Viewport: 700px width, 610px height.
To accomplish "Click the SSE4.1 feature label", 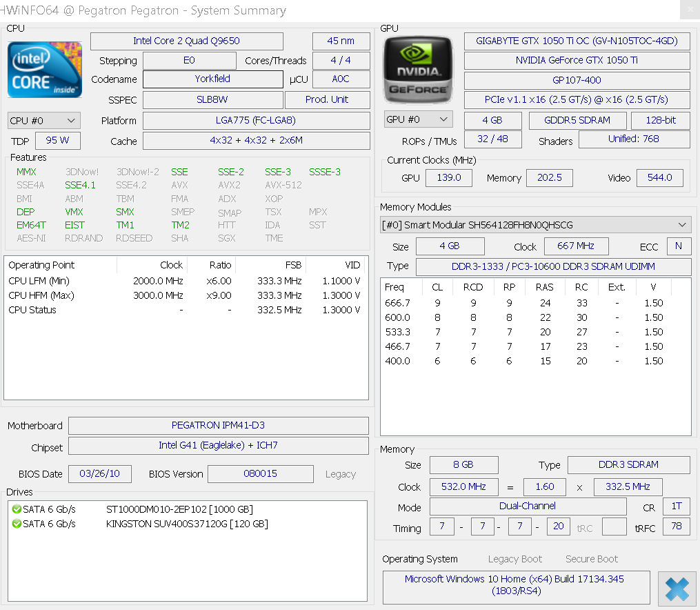I will pyautogui.click(x=80, y=186).
